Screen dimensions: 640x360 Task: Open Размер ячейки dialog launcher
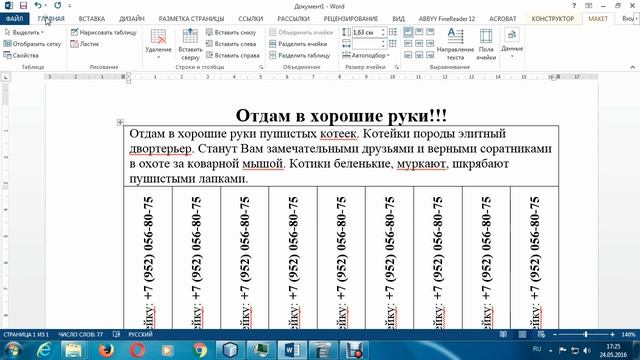pyautogui.click(x=396, y=67)
